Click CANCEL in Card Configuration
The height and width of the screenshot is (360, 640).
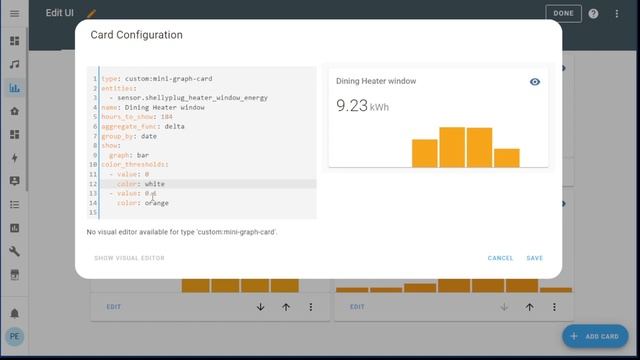coord(500,258)
